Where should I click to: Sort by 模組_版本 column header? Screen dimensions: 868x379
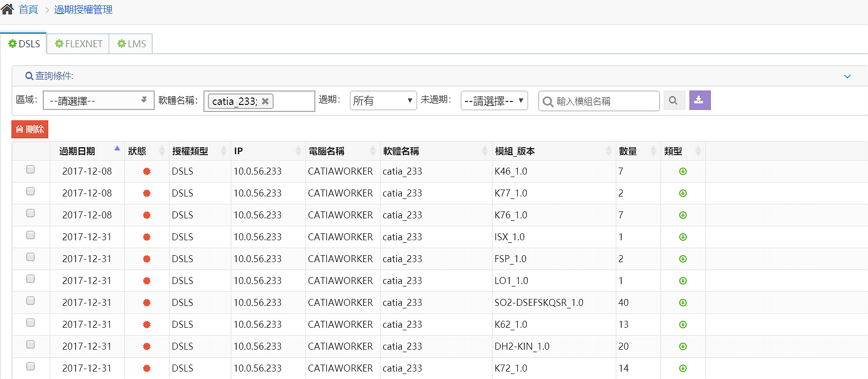pos(554,151)
